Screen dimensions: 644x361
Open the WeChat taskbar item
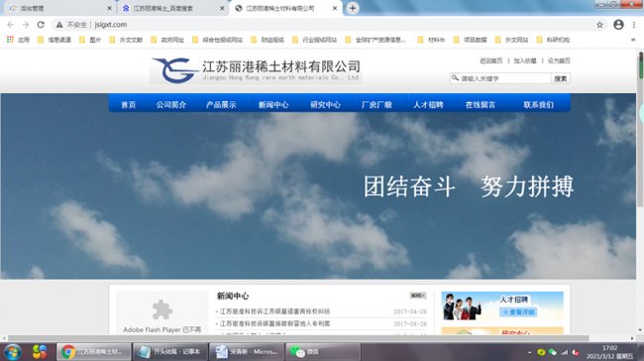(x=323, y=352)
